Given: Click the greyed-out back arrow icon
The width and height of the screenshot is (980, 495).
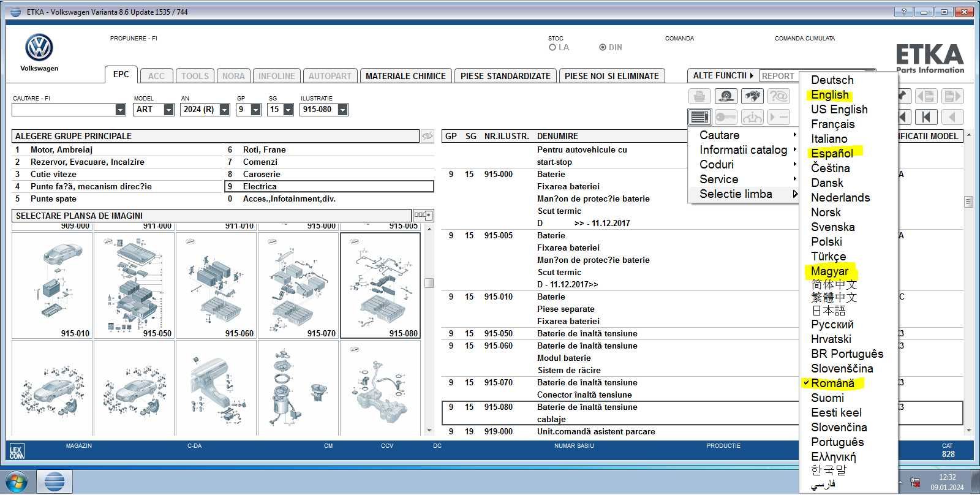Looking at the screenshot, I should 952,117.
